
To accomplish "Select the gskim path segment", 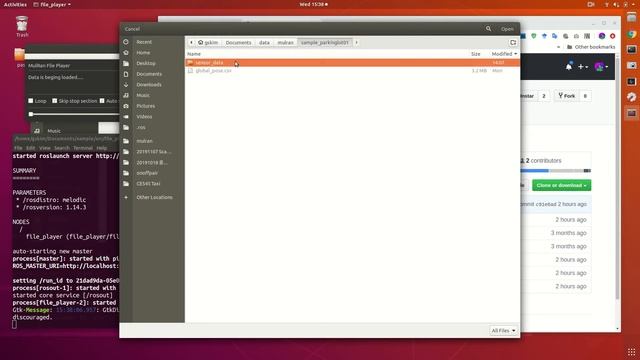I will [x=208, y=42].
